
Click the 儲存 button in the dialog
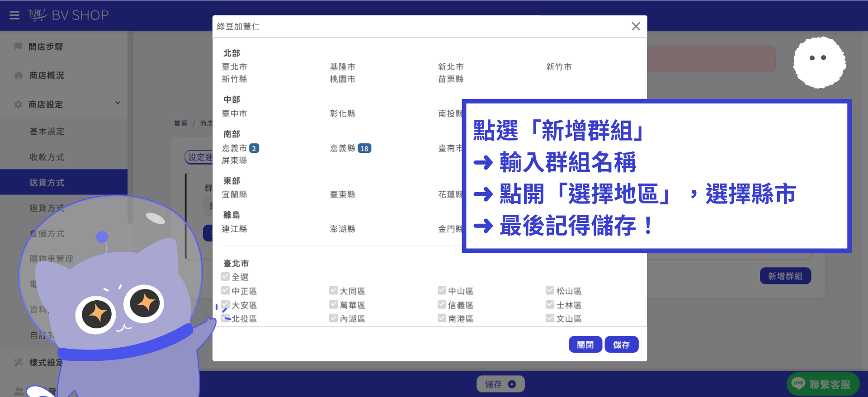click(x=622, y=345)
